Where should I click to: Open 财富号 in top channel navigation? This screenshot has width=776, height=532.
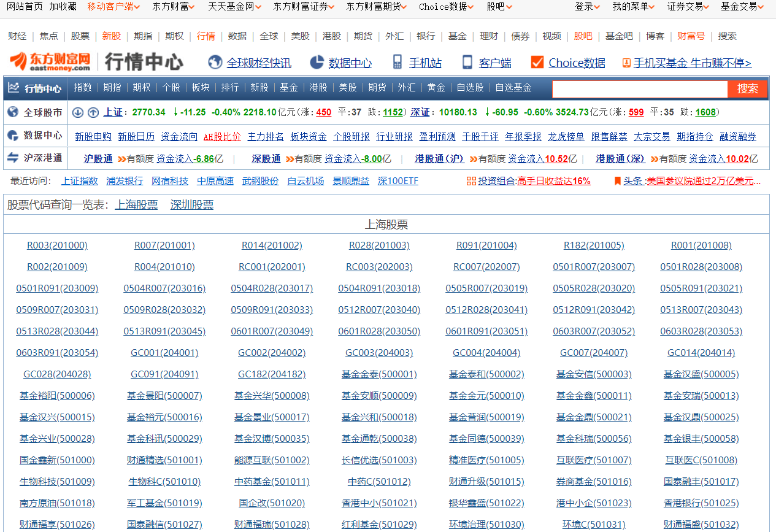(x=691, y=36)
